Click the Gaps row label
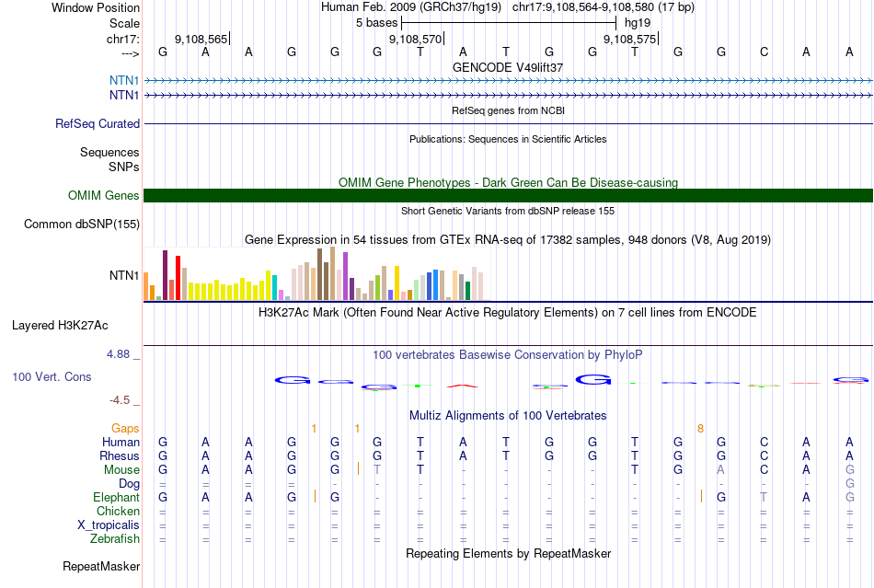Viewport: 874px width, 588px height. coord(125,428)
